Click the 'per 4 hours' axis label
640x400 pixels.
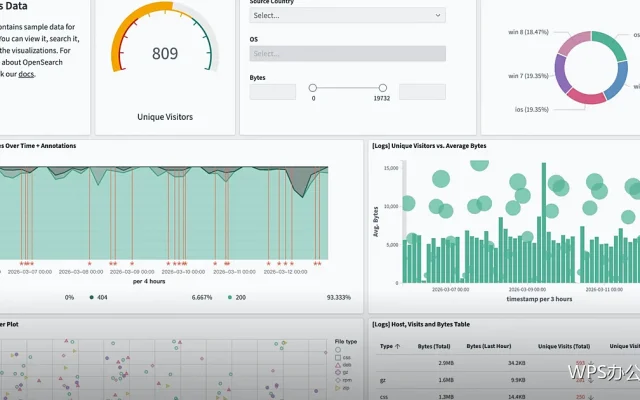[x=149, y=281]
